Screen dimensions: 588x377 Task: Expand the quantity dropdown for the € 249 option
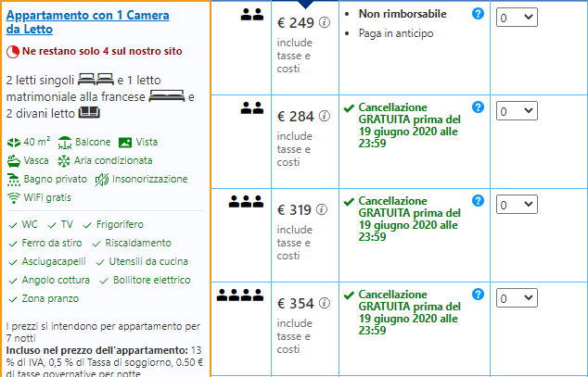click(x=517, y=18)
